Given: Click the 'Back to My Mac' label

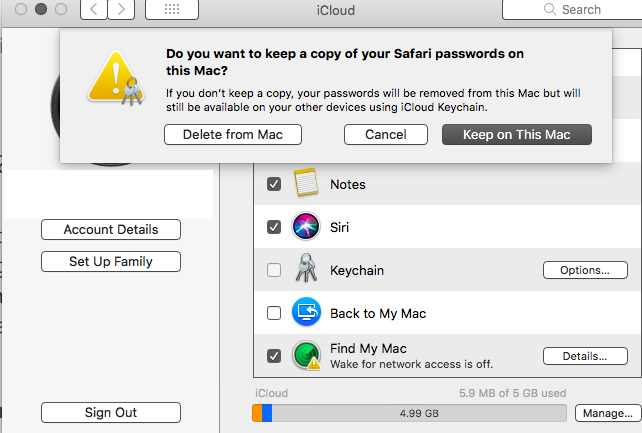Looking at the screenshot, I should click(x=378, y=313).
